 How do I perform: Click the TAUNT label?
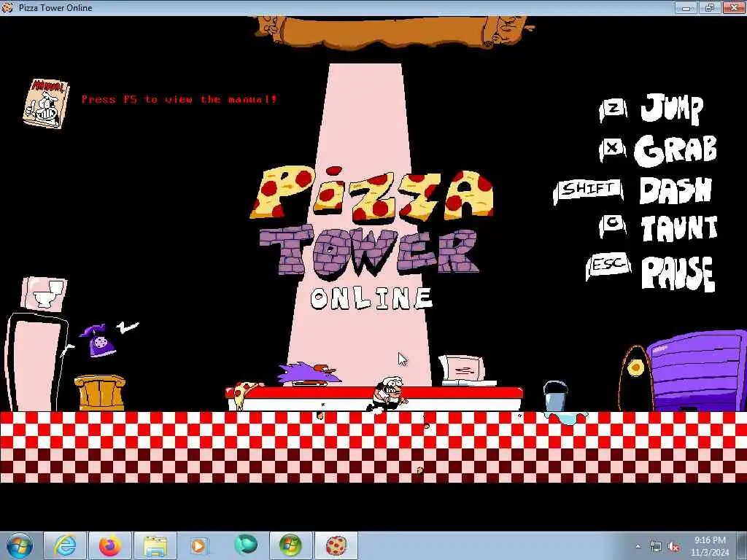tap(679, 228)
